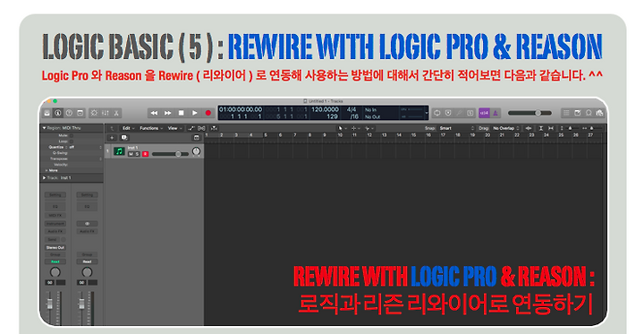This screenshot has height=334, width=644.
Task: Start playback with the Play button
Action: tap(195, 113)
